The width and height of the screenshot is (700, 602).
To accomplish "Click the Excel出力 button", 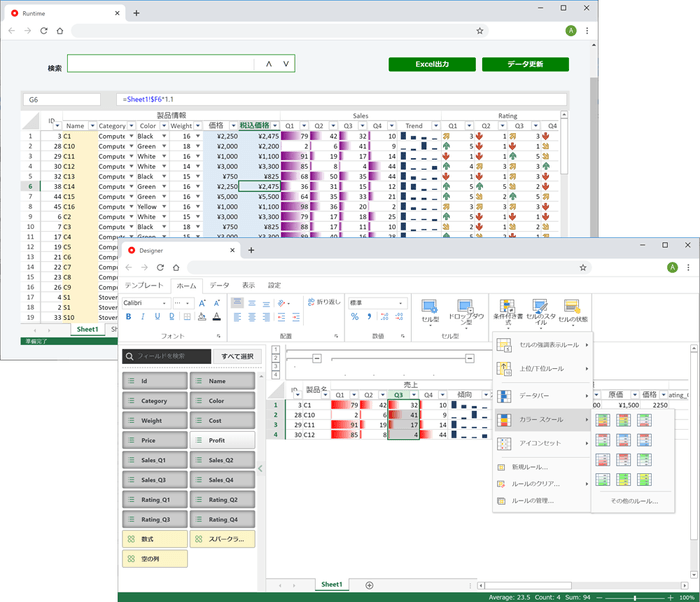I will coord(432,64).
